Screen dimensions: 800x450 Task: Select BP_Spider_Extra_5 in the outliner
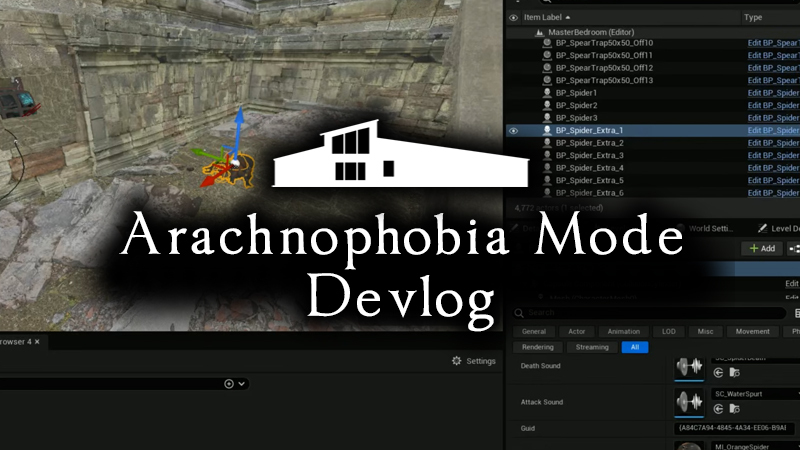click(589, 180)
